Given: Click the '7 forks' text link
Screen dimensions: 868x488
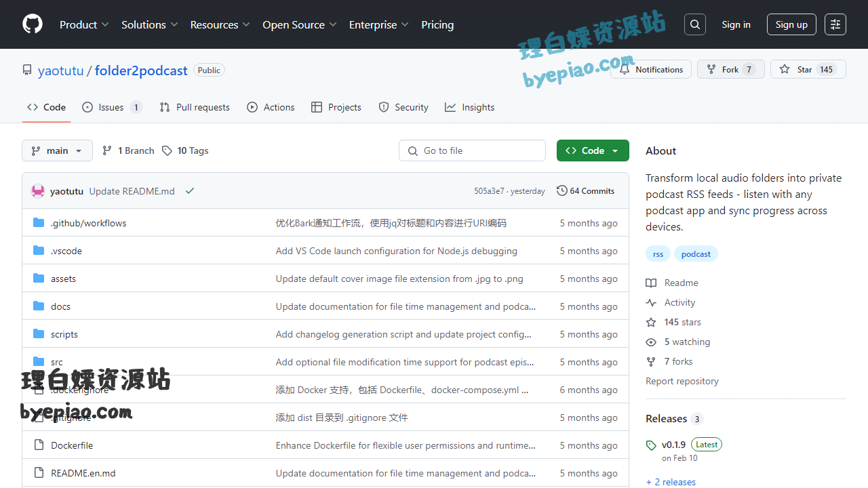Looking at the screenshot, I should [678, 361].
